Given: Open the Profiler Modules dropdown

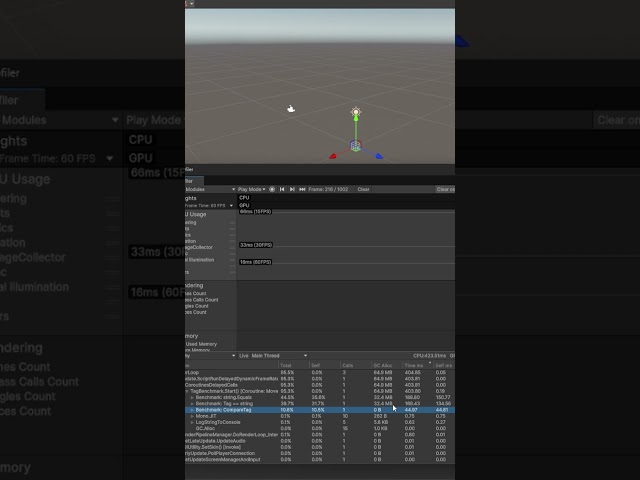Looking at the screenshot, I should pos(211,189).
